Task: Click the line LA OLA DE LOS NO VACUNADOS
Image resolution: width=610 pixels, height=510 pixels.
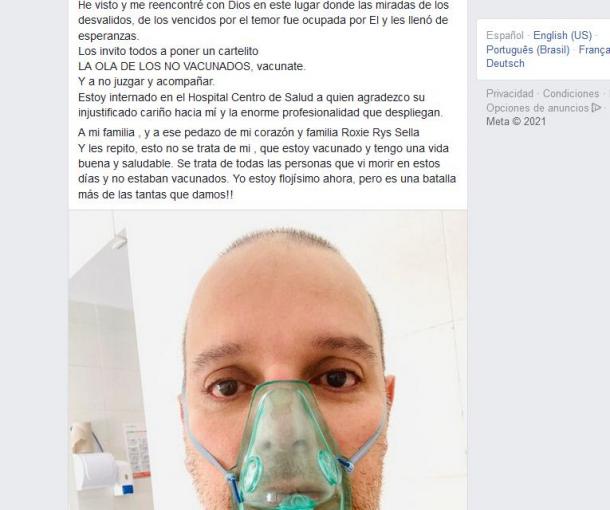Action: pyautogui.click(x=192, y=67)
